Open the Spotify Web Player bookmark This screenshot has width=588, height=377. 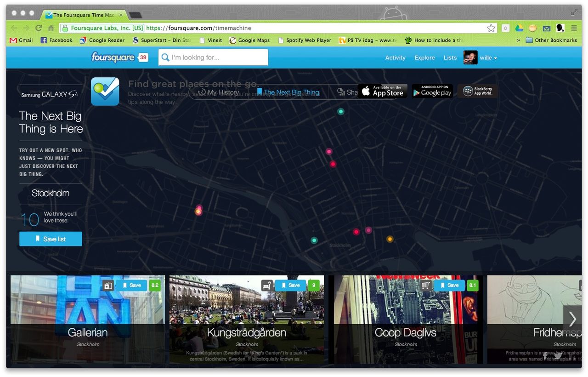pos(305,40)
